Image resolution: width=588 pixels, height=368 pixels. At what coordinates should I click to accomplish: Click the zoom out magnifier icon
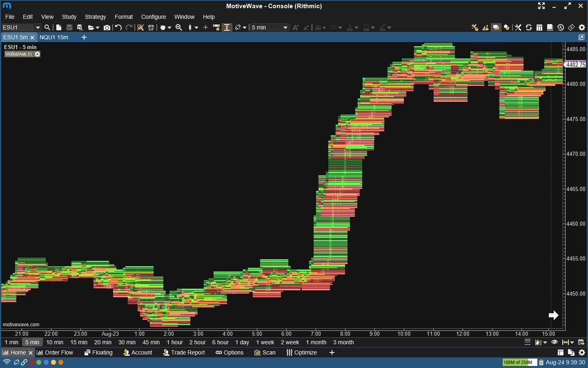coord(179,27)
